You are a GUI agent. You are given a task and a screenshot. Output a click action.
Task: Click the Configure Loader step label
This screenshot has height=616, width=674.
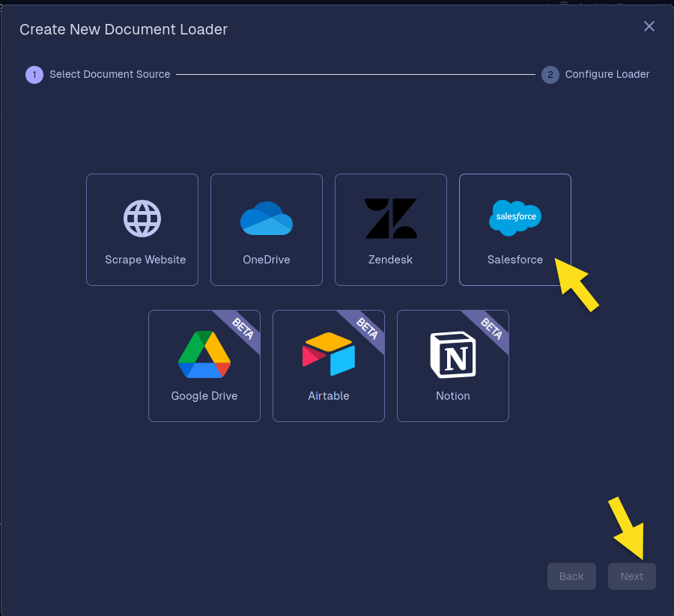607,74
